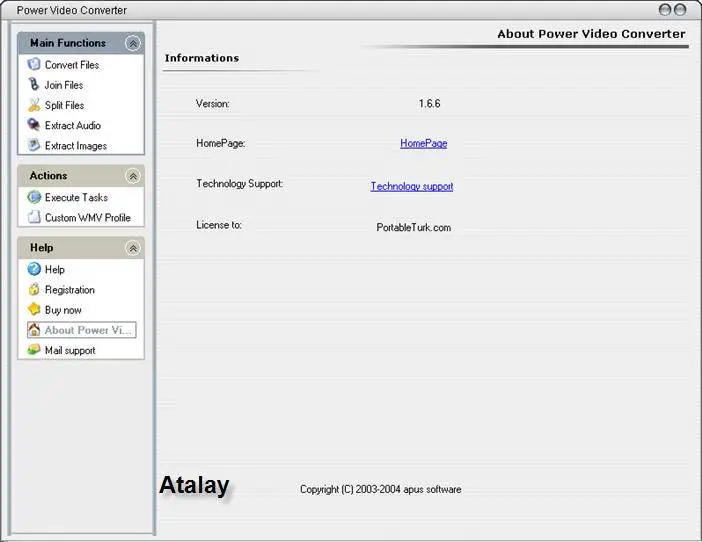Open Extract Audio function
This screenshot has width=702, height=542.
(73, 125)
